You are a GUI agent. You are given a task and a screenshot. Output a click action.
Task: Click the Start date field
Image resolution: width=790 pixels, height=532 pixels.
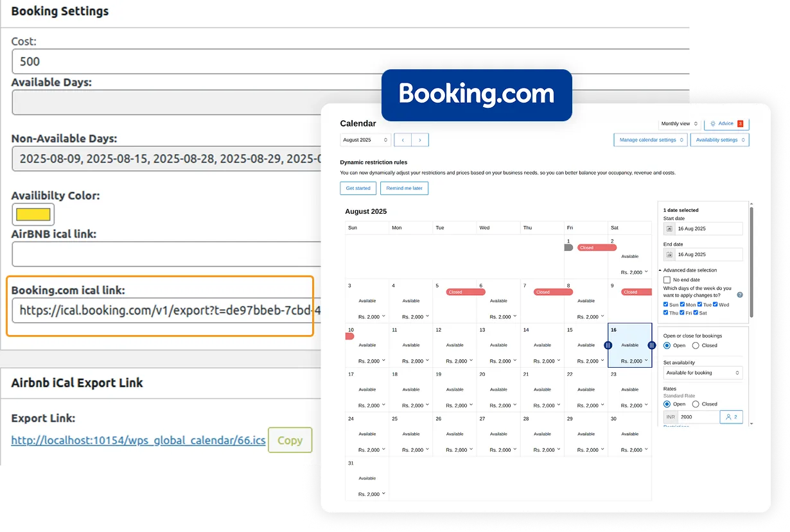click(x=703, y=228)
